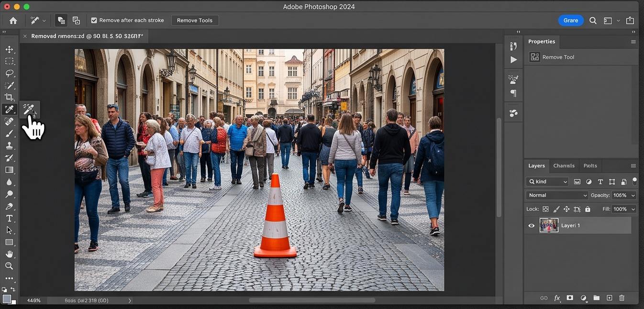
Task: Select the Move tool
Action: [9, 49]
